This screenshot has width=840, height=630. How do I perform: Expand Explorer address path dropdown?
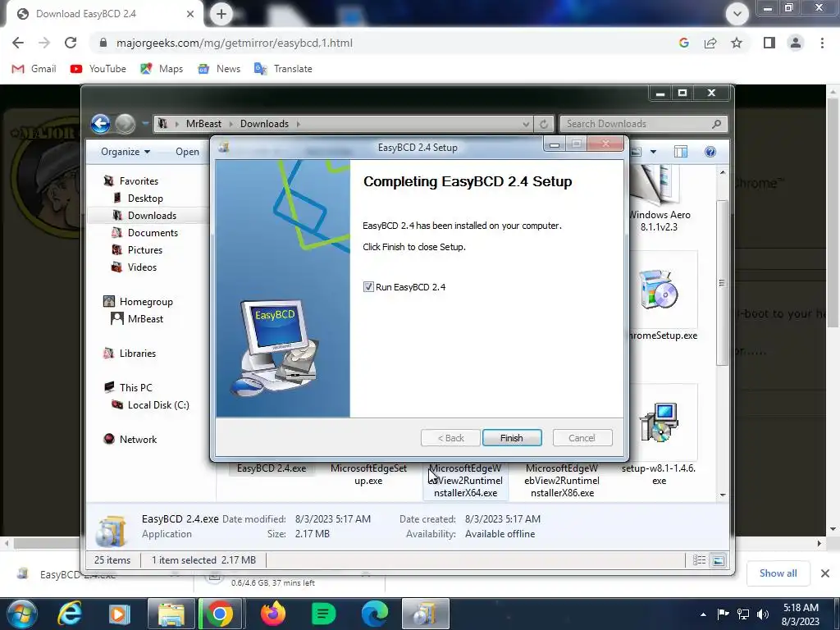pyautogui.click(x=526, y=124)
